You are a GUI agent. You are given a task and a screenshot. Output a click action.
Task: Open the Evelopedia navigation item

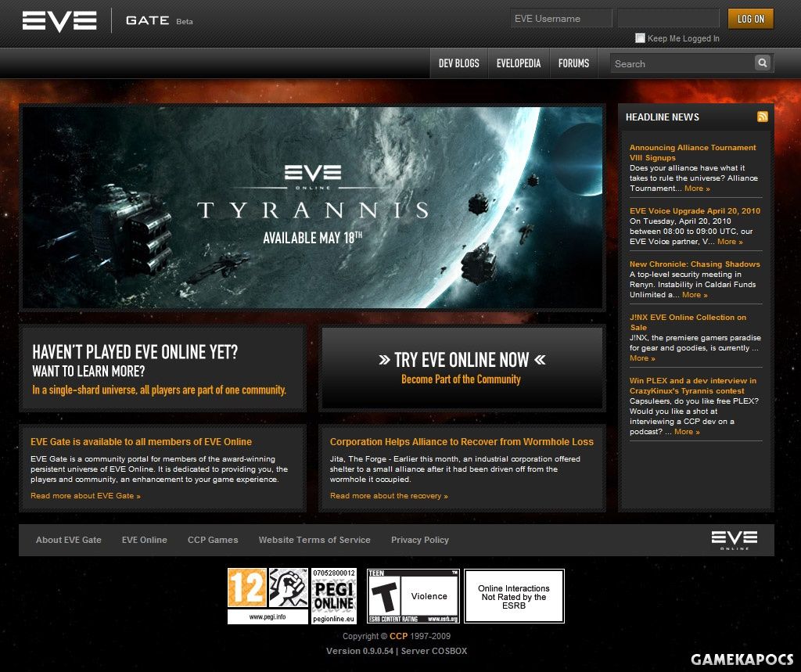click(x=518, y=63)
